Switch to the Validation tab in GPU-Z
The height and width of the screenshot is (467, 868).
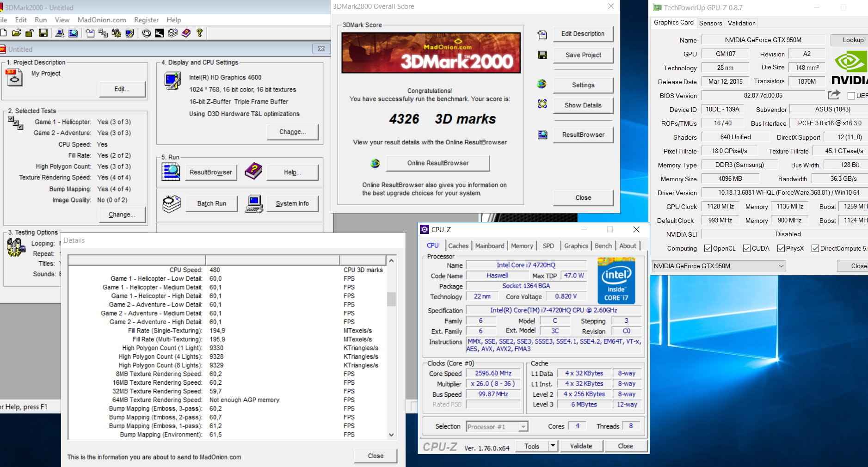pos(741,23)
